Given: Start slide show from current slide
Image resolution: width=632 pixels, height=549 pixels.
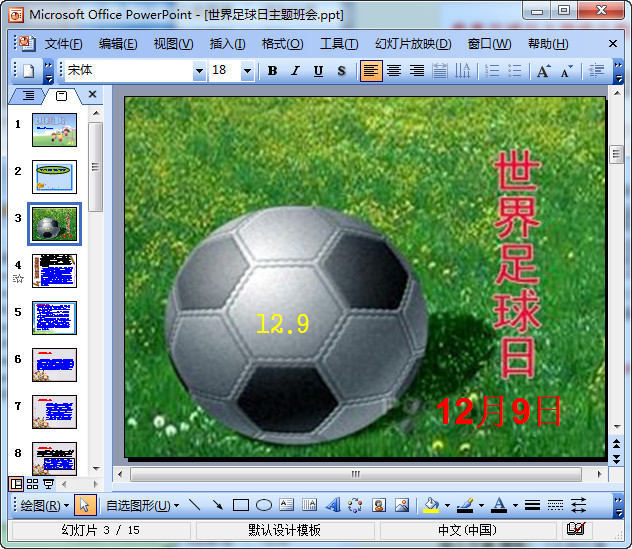Looking at the screenshot, I should (48, 484).
